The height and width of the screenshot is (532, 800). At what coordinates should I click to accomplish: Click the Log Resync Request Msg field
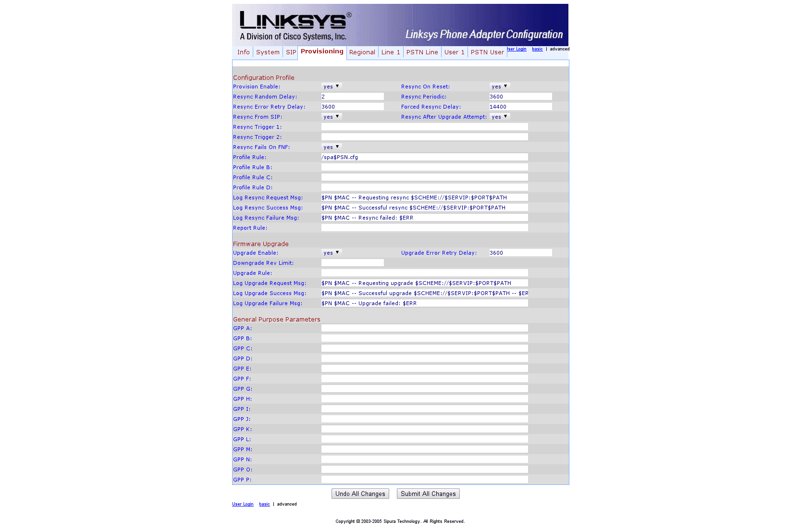tap(425, 198)
